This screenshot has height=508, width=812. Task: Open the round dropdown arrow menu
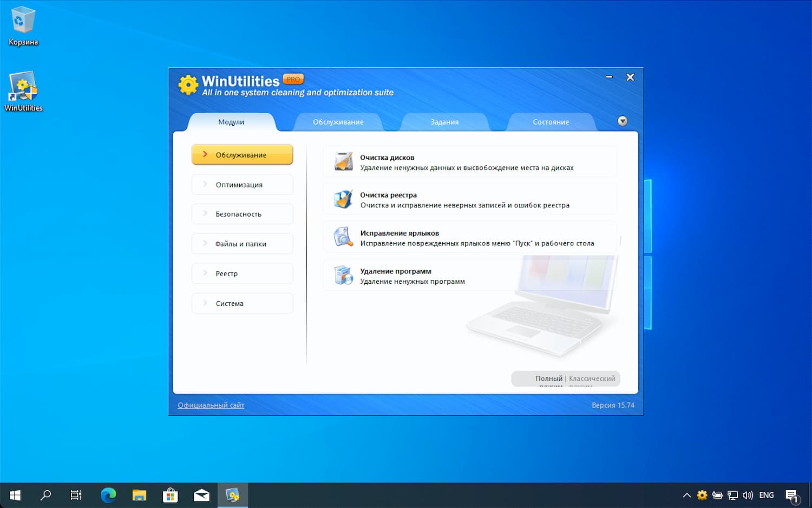coord(623,121)
